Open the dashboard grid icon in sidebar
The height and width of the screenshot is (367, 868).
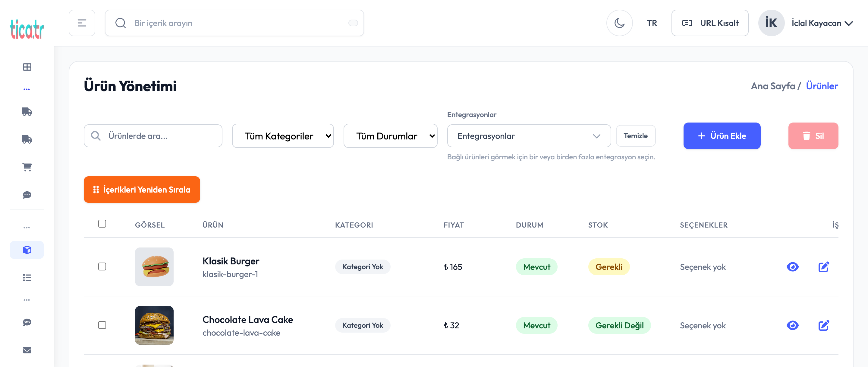[x=27, y=67]
